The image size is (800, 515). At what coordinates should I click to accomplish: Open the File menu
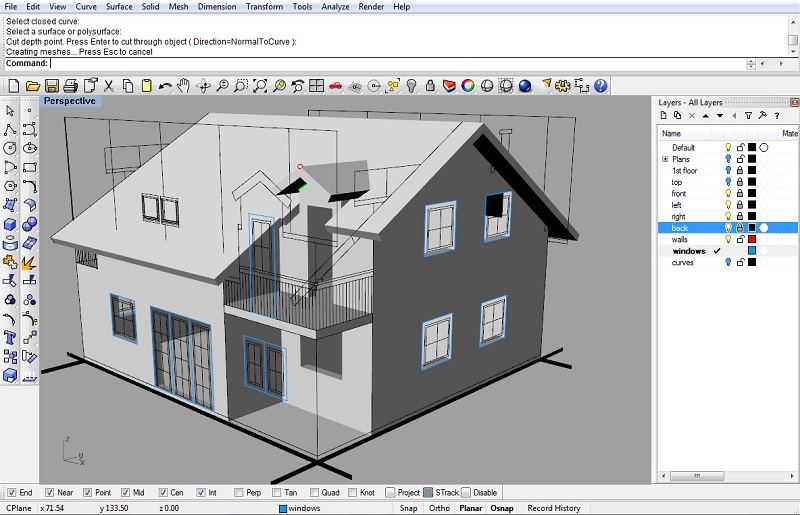pyautogui.click(x=11, y=7)
